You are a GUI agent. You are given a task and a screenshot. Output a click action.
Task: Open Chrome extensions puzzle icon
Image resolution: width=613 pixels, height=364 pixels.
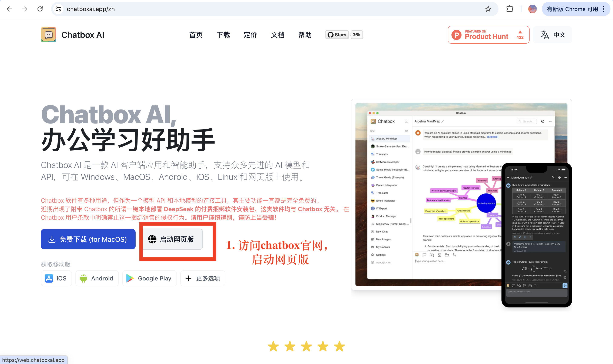click(x=510, y=9)
